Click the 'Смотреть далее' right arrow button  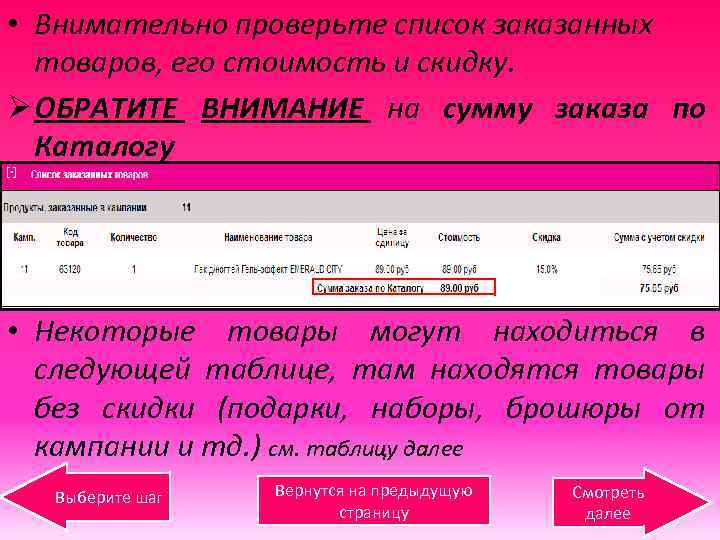click(x=629, y=502)
